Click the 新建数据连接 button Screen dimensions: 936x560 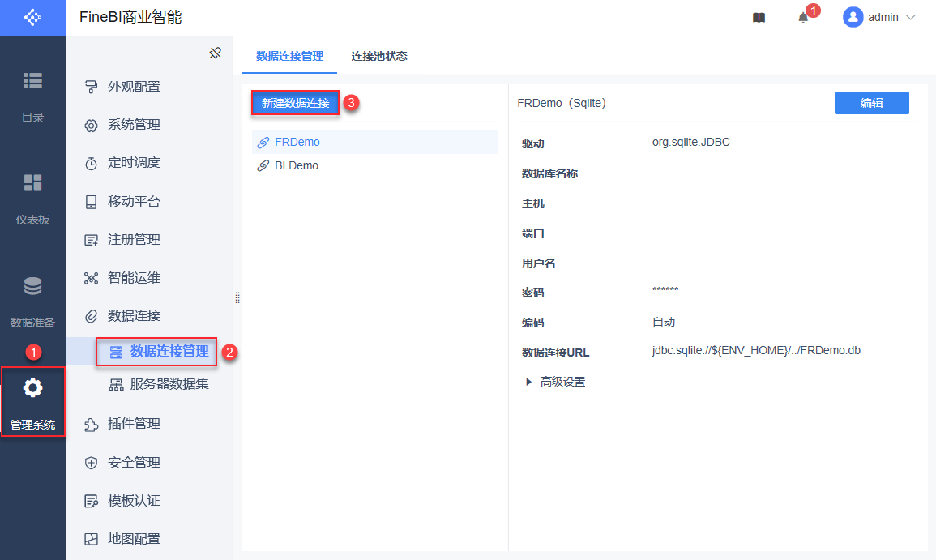point(296,103)
